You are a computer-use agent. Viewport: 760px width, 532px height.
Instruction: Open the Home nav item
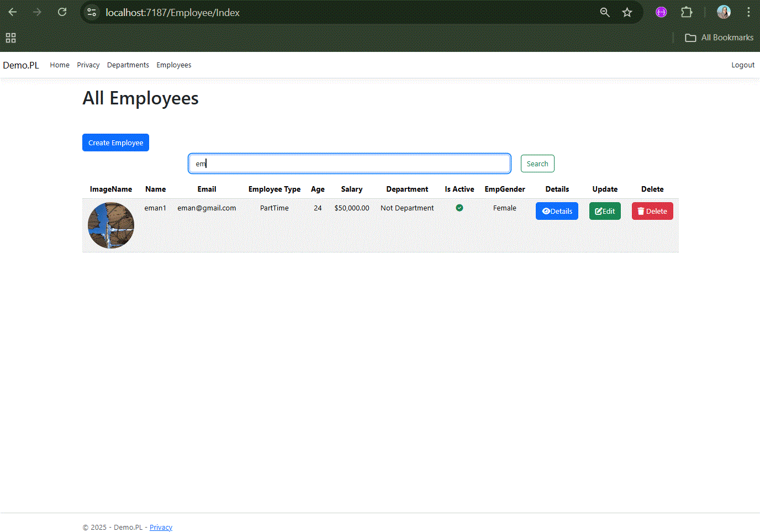click(60, 65)
